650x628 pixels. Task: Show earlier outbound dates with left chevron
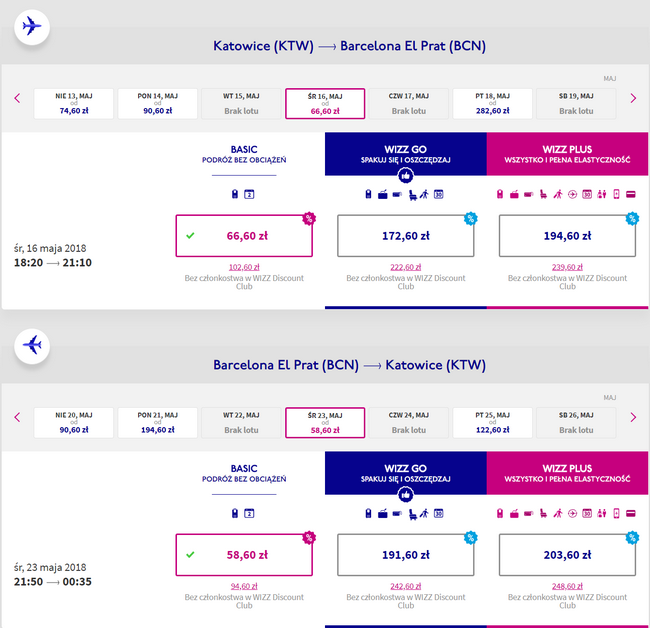[17, 98]
